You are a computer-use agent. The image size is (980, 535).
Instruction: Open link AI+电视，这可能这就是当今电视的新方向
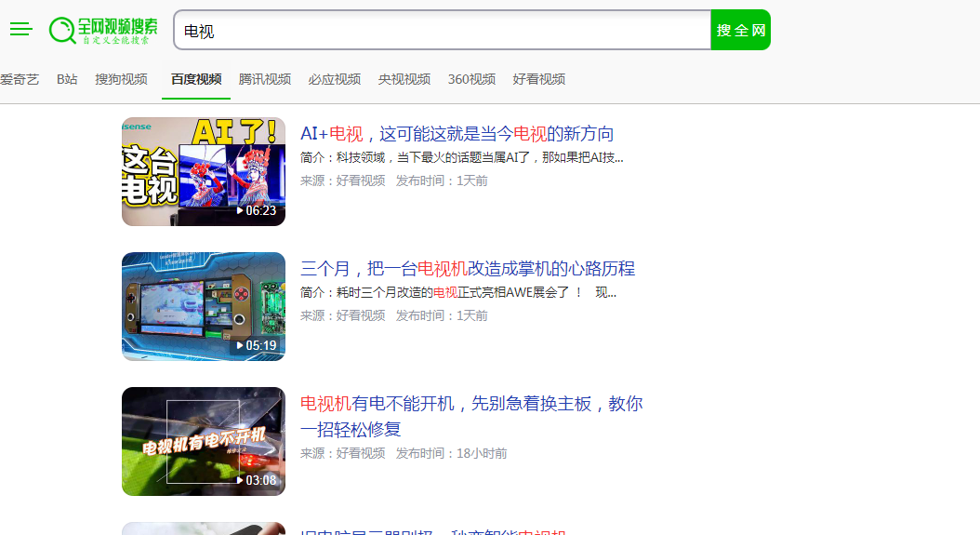click(x=457, y=134)
